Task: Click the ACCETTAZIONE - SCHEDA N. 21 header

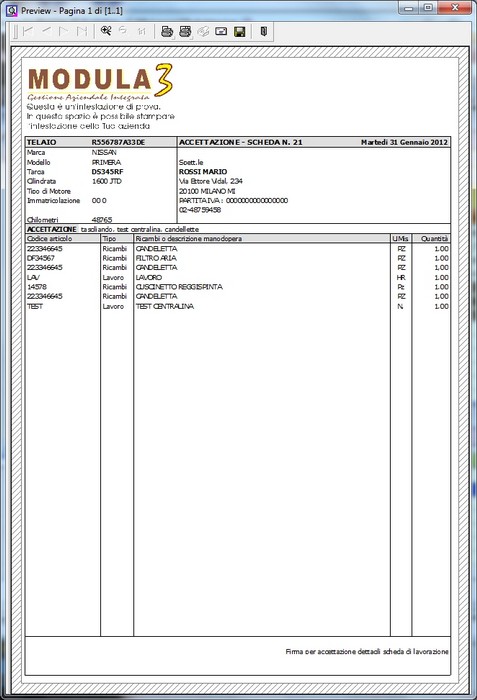Action: click(x=241, y=142)
